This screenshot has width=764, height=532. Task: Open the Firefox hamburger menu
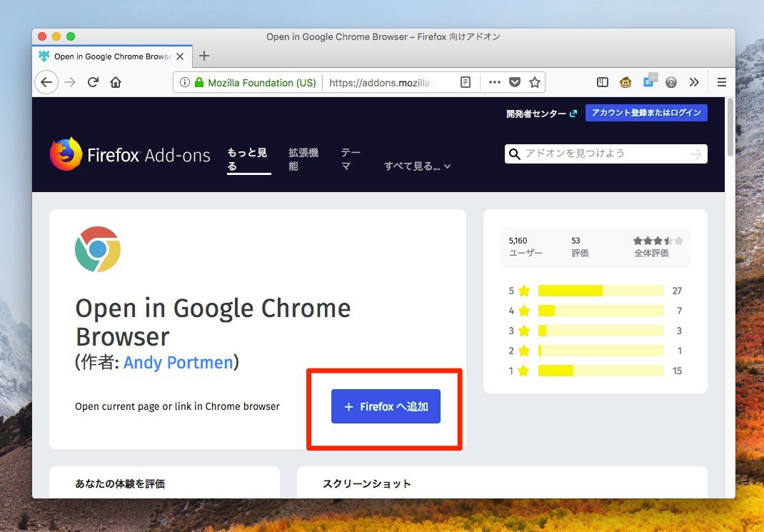[721, 82]
